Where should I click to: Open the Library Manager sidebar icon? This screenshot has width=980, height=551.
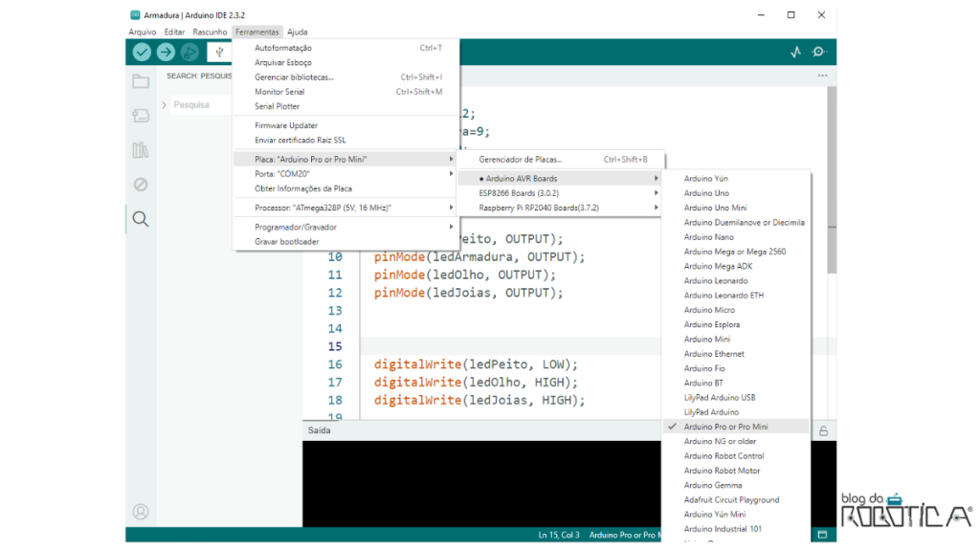click(141, 149)
